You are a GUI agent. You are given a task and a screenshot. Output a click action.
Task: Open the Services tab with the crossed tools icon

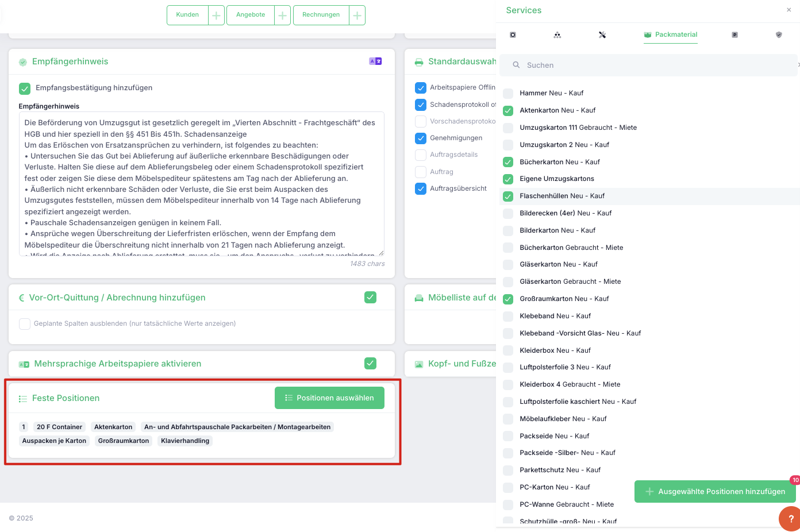coord(602,35)
